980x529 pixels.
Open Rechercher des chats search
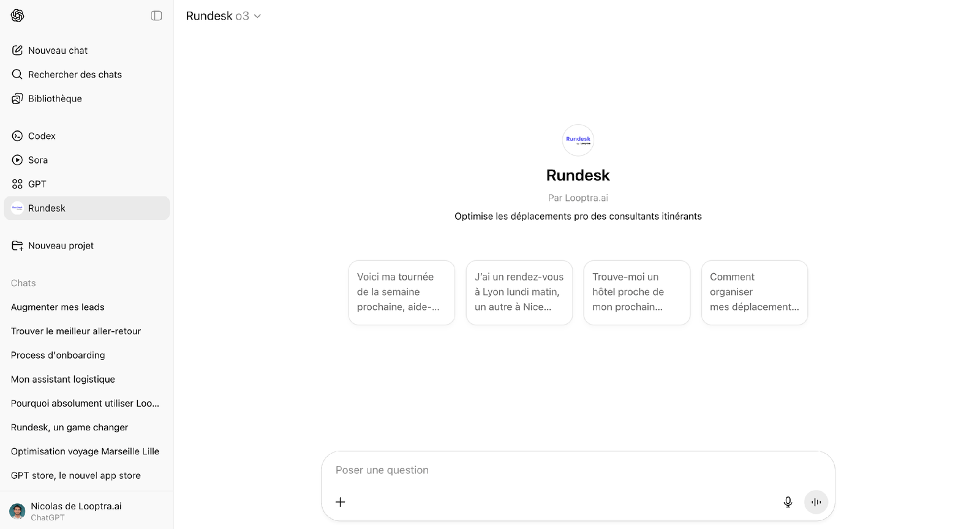[x=74, y=74]
